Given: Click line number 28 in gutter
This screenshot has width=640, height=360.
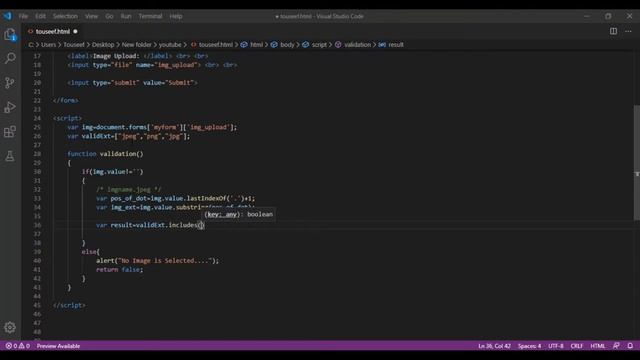Looking at the screenshot, I should (37, 154).
